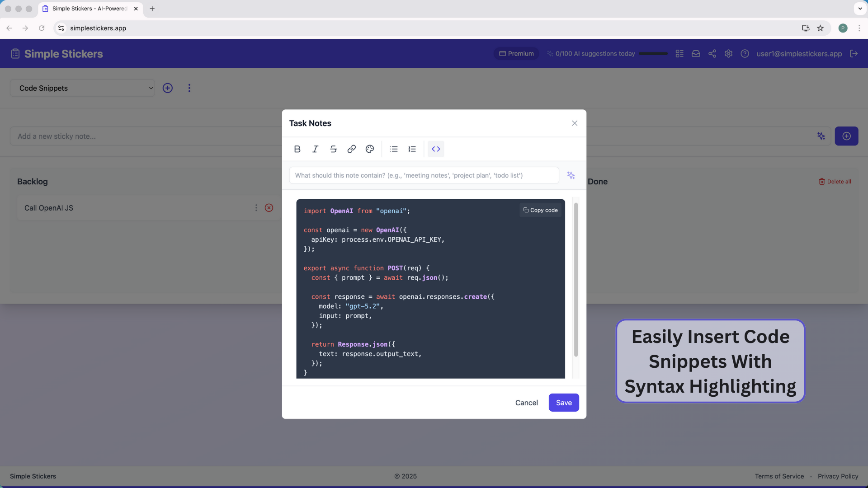Open board options three-dot menu
This screenshot has width=868, height=488.
coord(189,88)
